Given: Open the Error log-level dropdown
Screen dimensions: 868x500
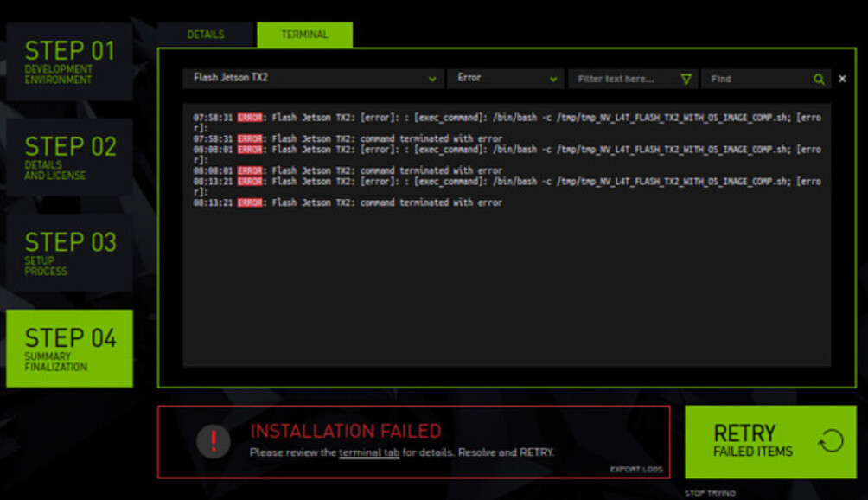Looking at the screenshot, I should click(x=504, y=78).
